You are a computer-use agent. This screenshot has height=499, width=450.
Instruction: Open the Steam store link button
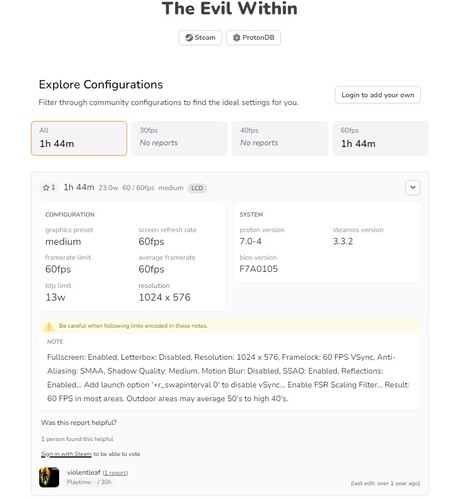[x=200, y=38]
